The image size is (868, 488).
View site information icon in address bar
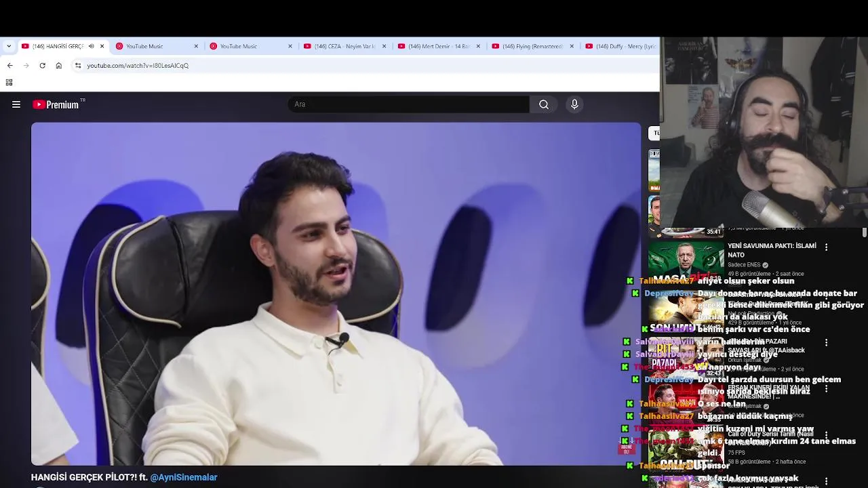click(x=78, y=66)
